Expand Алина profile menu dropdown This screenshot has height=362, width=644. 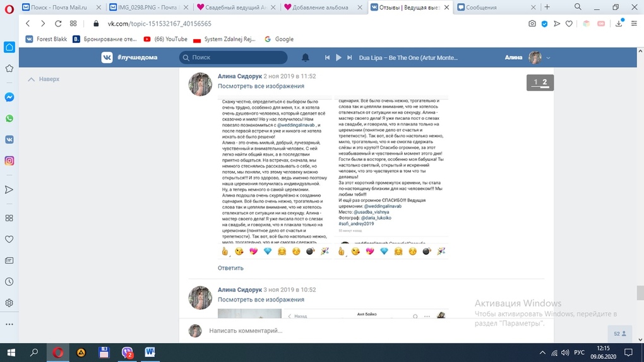tap(548, 58)
